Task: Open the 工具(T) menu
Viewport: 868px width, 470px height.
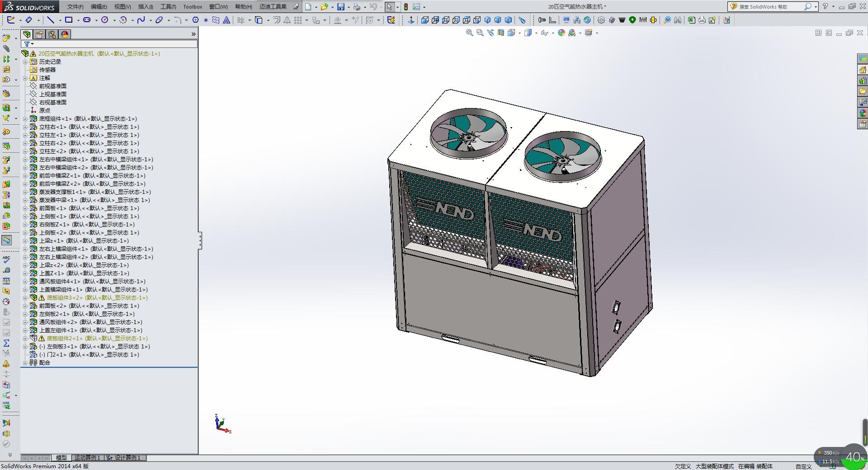Action: 168,7
